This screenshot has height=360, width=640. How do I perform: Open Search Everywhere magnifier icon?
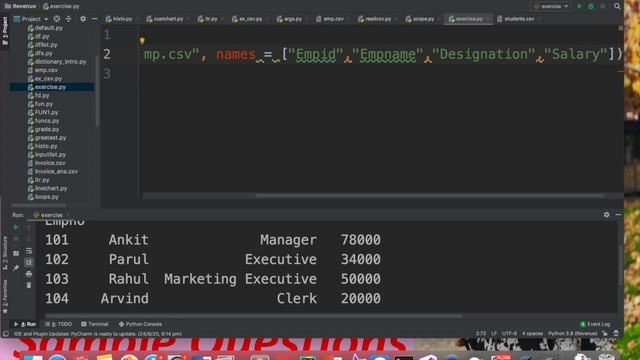click(x=617, y=6)
